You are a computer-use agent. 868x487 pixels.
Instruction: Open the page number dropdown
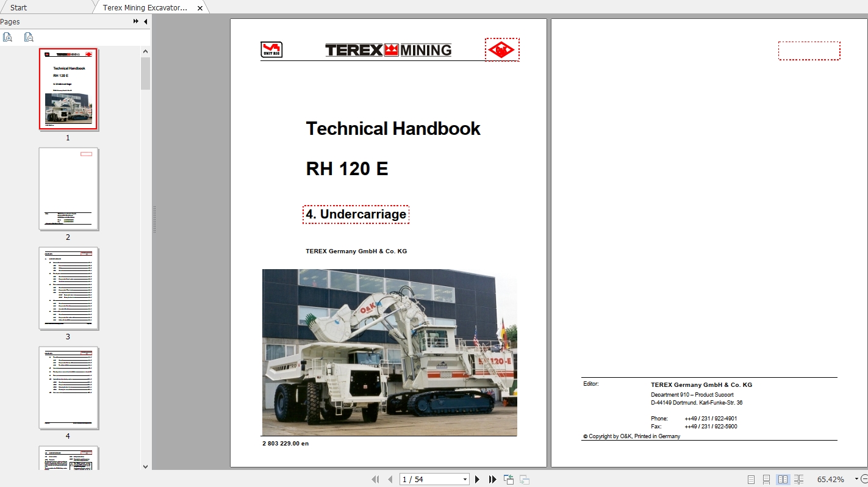pyautogui.click(x=465, y=480)
